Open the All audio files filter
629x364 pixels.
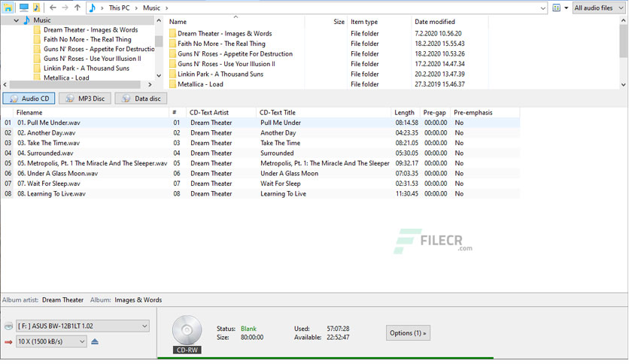pos(599,8)
